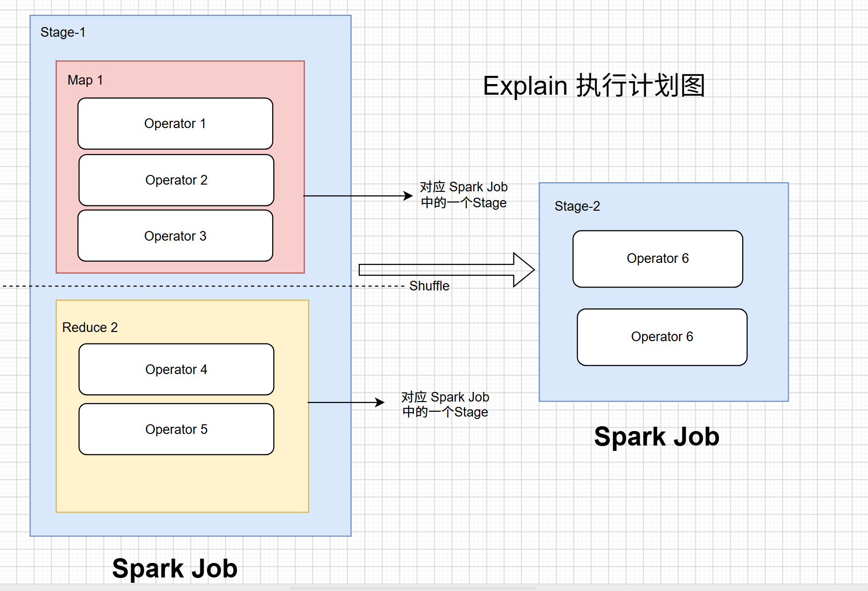Click the Operator 5 box
Viewport: 868px width, 591px height.
pos(177,429)
